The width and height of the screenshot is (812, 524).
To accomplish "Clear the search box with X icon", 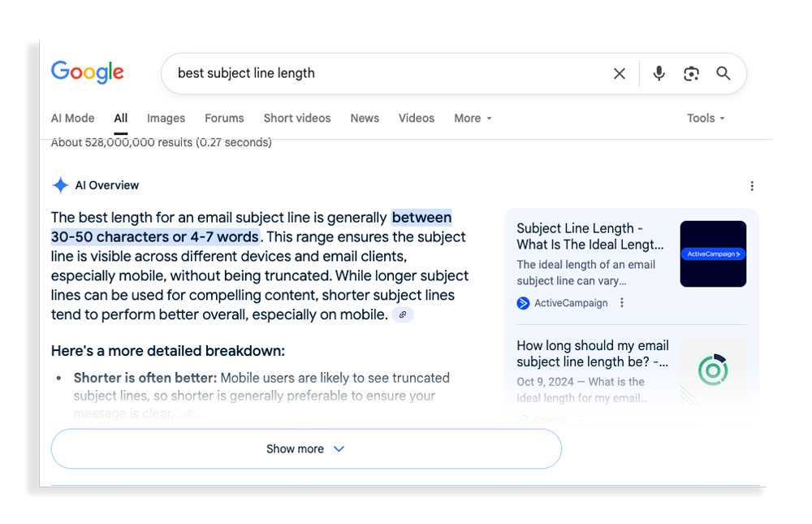I will click(620, 74).
